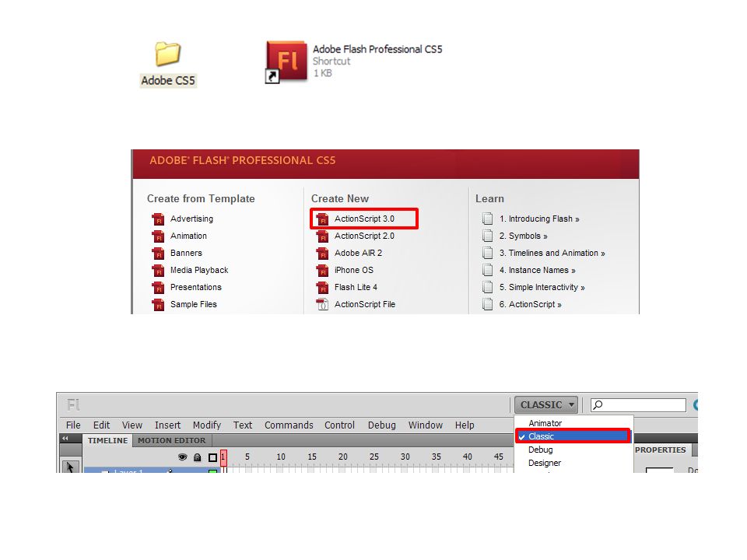Click document icon beside Simple Interactivity
This screenshot has height=560, width=747.
pos(487,287)
